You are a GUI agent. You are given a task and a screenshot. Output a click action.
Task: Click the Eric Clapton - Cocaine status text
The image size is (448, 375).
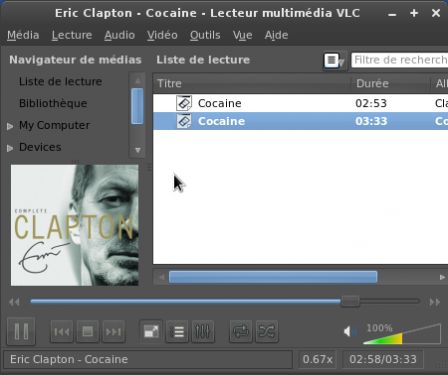coord(69,359)
